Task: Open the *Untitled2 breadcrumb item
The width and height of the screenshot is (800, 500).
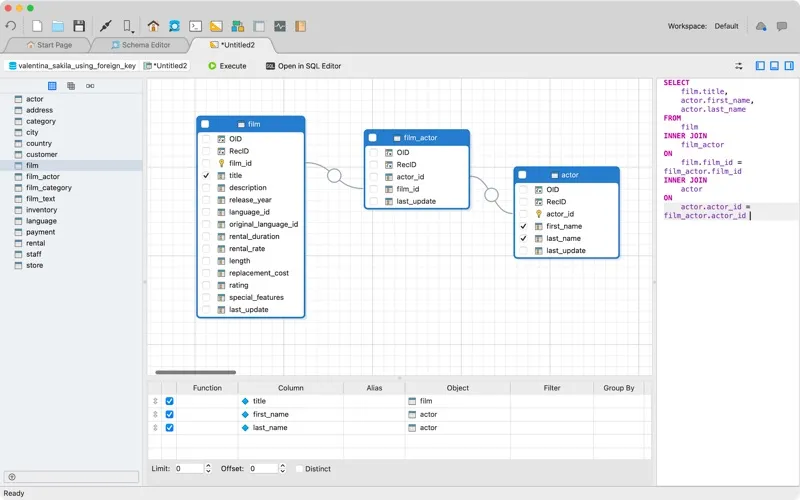Action: click(x=166, y=66)
